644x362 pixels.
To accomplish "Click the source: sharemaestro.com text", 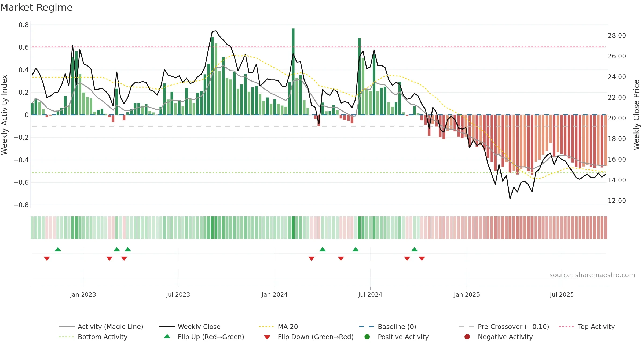I will coord(592,275).
